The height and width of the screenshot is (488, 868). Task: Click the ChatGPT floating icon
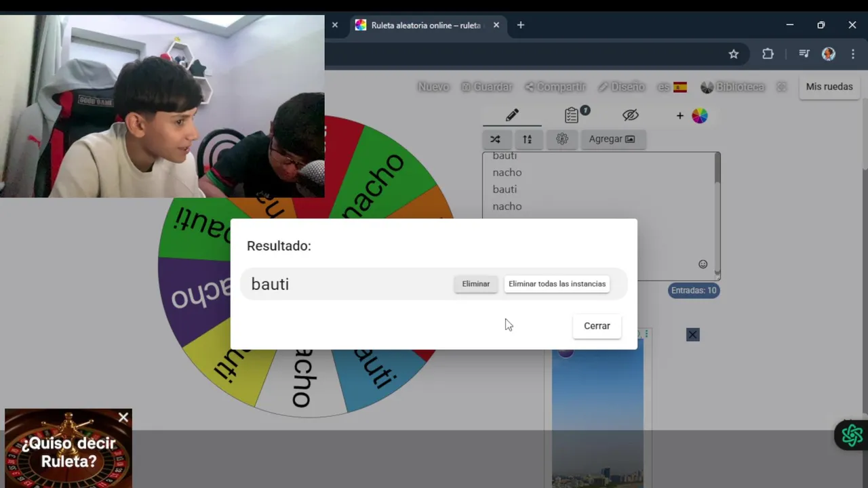[x=852, y=434]
